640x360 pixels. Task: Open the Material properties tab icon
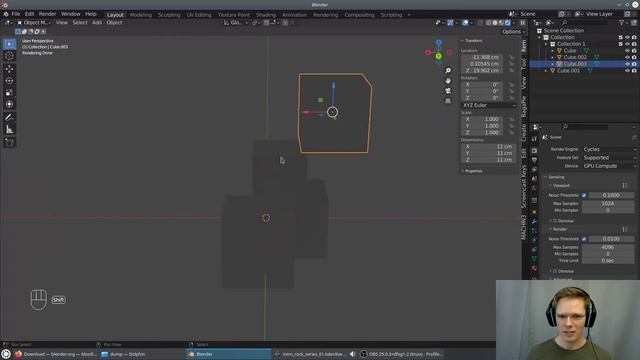[534, 268]
